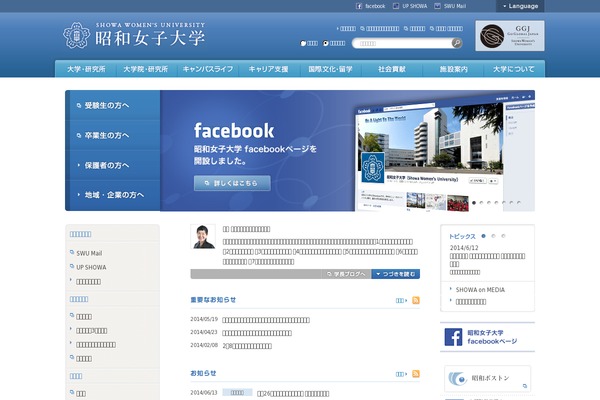The width and height of the screenshot is (600, 400).
Task: Open SWU Mail link in top bar
Action: [450, 6]
